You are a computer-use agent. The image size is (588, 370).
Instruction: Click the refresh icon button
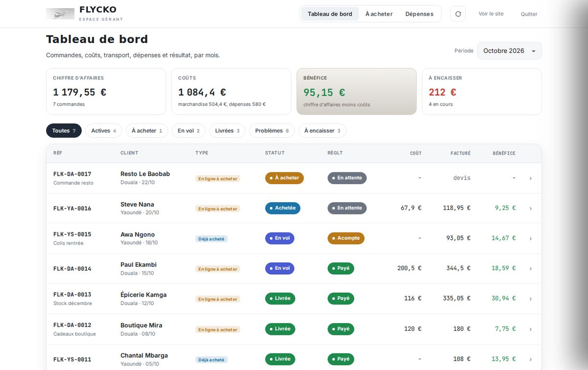point(458,14)
